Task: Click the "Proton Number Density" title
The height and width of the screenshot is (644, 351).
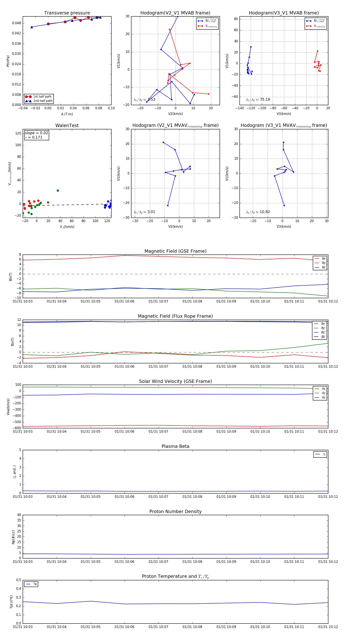Action: [x=175, y=511]
